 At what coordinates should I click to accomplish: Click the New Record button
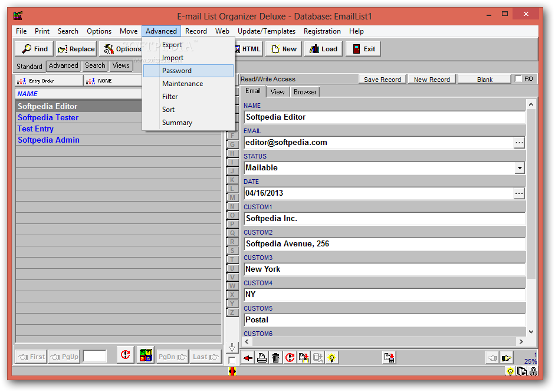pos(432,79)
